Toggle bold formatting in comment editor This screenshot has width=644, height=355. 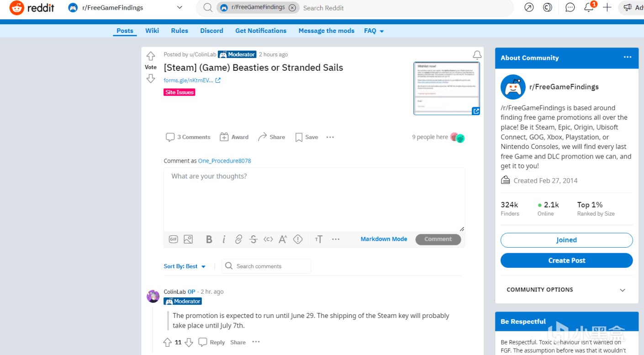209,239
